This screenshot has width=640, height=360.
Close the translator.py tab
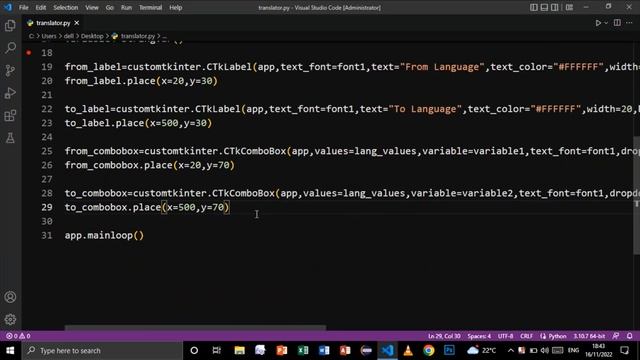click(x=77, y=23)
